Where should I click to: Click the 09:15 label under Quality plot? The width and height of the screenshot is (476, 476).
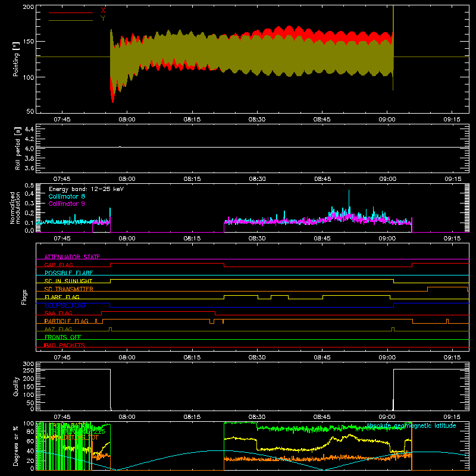pos(452,417)
